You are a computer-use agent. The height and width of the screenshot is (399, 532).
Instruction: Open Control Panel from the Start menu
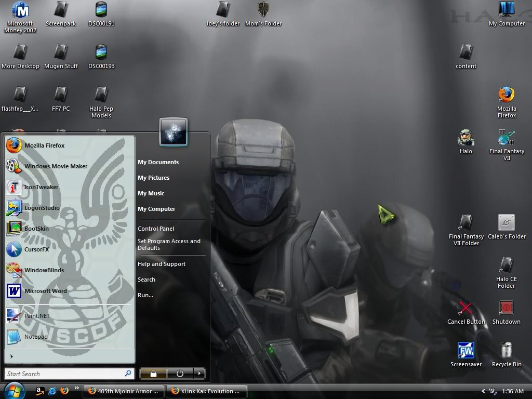click(156, 229)
